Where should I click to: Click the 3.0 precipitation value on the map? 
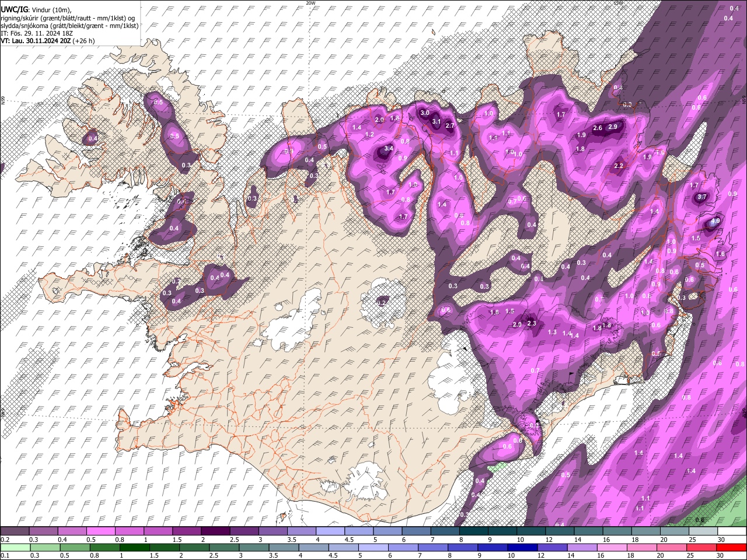[425, 113]
